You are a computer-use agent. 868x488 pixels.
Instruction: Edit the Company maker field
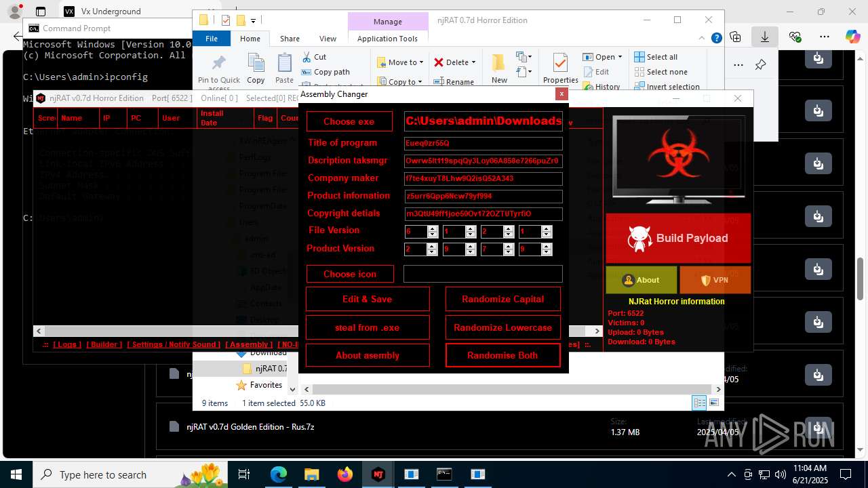coord(483,179)
